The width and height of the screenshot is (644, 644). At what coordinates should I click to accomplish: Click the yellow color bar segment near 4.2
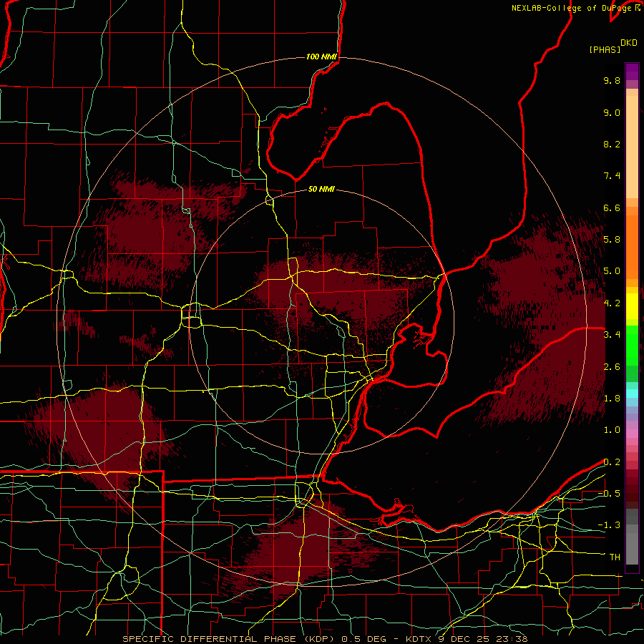pyautogui.click(x=632, y=306)
